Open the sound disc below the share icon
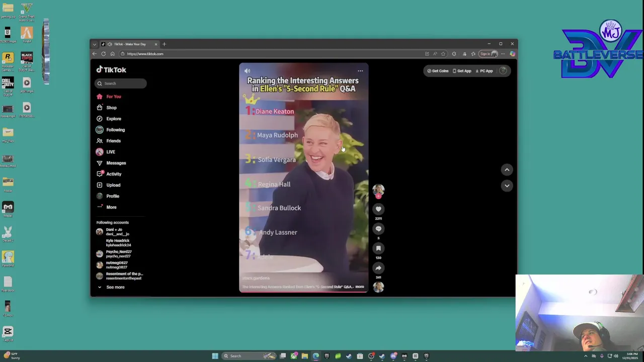The width and height of the screenshot is (644, 362). coord(378,287)
